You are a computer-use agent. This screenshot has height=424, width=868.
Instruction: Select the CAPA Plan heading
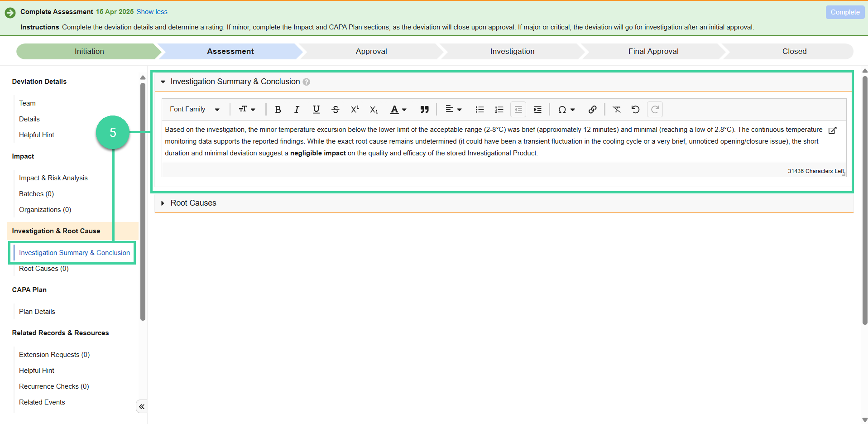[29, 290]
